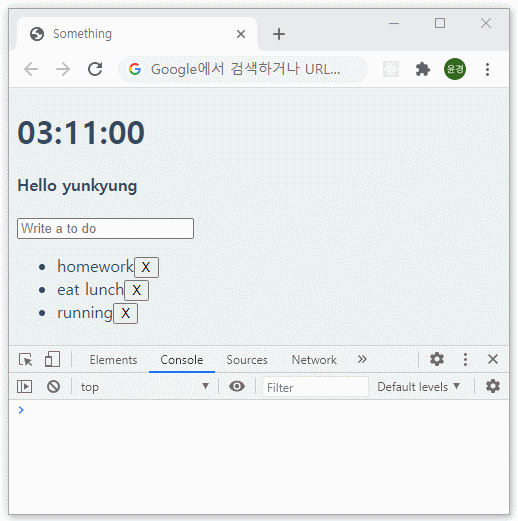Click the browser forward arrow
Image resolution: width=518 pixels, height=521 pixels.
coord(63,69)
